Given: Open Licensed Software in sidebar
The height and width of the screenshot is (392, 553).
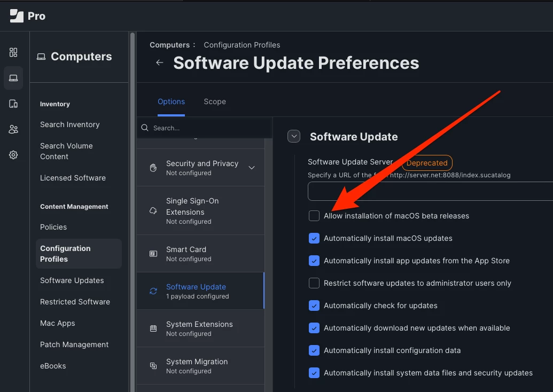Looking at the screenshot, I should [73, 178].
